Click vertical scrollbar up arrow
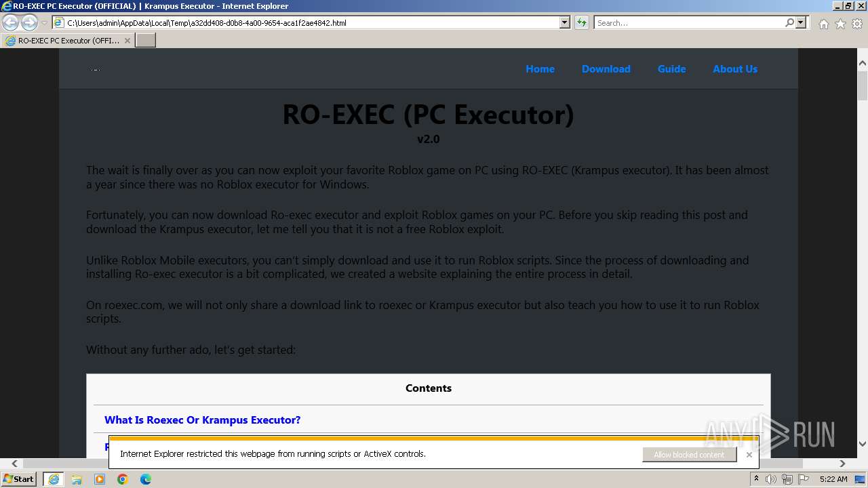 click(x=863, y=63)
